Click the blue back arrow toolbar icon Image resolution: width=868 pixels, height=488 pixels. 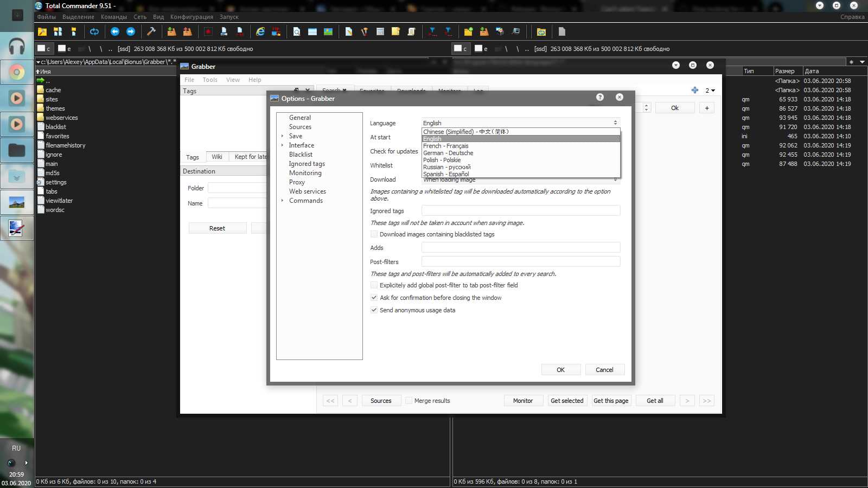(115, 31)
